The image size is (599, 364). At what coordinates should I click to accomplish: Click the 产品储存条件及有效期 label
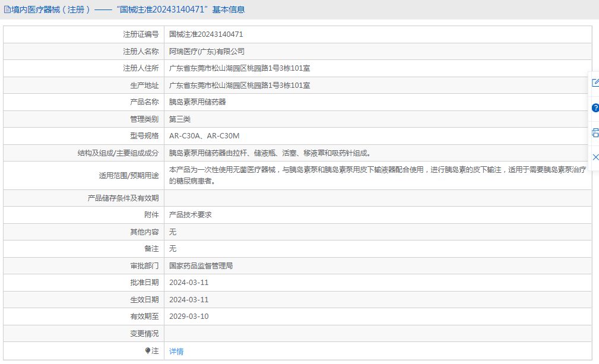123,198
